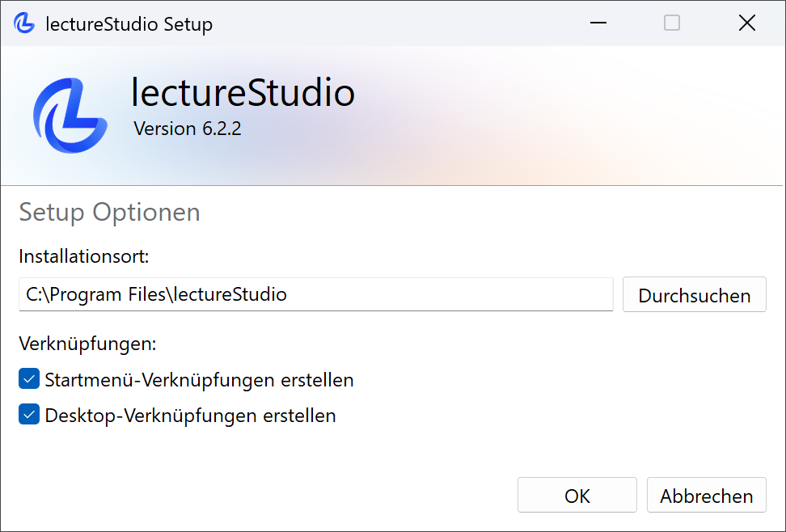The image size is (786, 532).
Task: Open the Durchsuchen folder browser
Action: click(694, 294)
